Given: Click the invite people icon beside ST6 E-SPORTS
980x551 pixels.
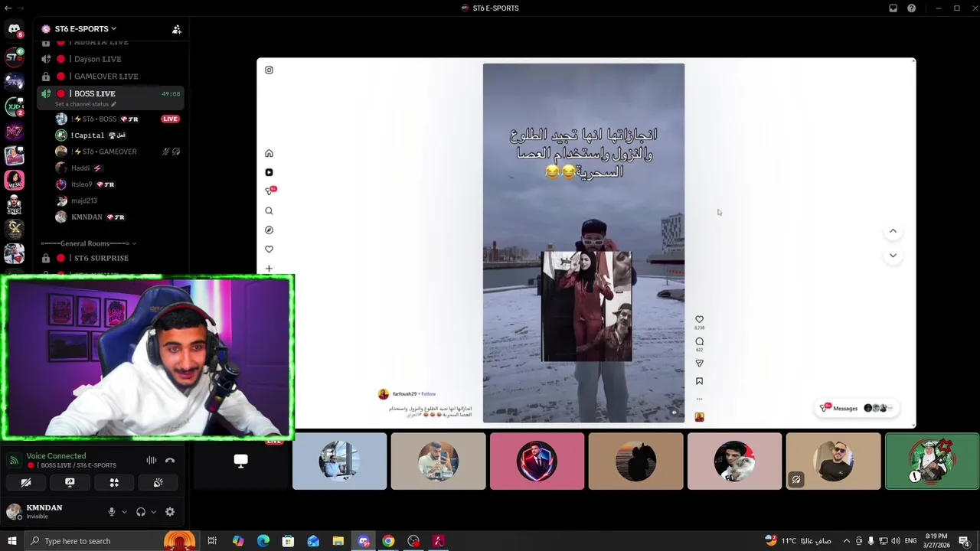Looking at the screenshot, I should point(176,29).
